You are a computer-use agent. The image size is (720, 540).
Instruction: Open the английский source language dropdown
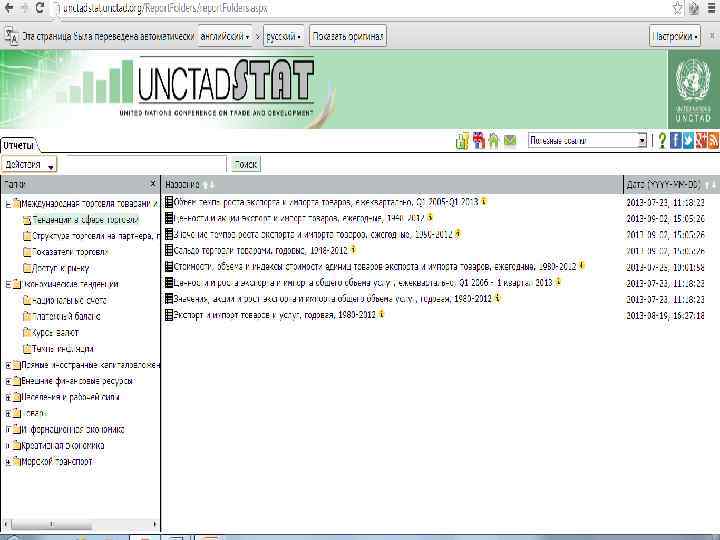point(225,36)
